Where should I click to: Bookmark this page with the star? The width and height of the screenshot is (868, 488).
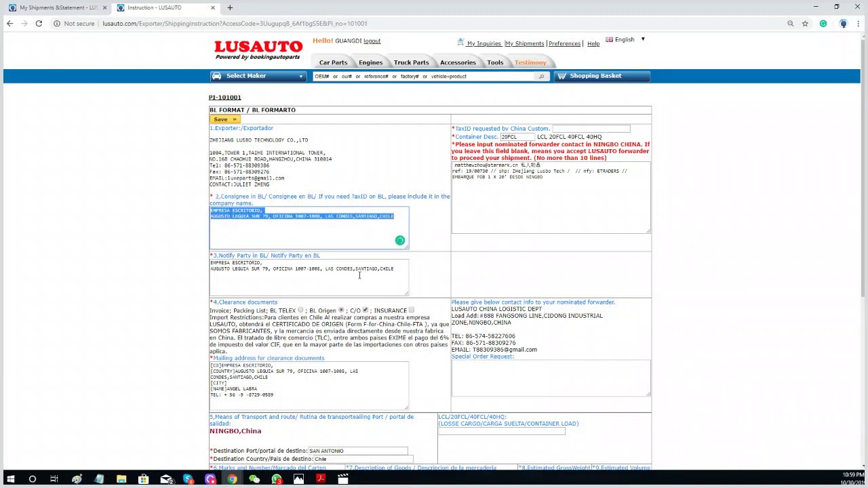(805, 24)
